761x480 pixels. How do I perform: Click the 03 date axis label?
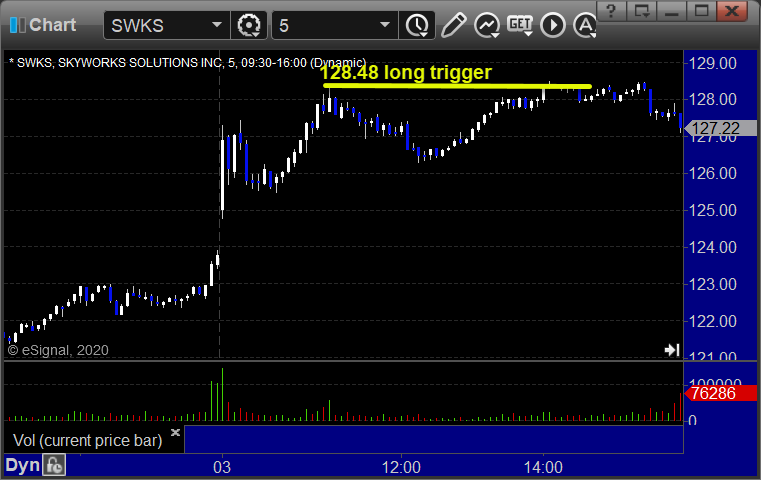(x=222, y=467)
